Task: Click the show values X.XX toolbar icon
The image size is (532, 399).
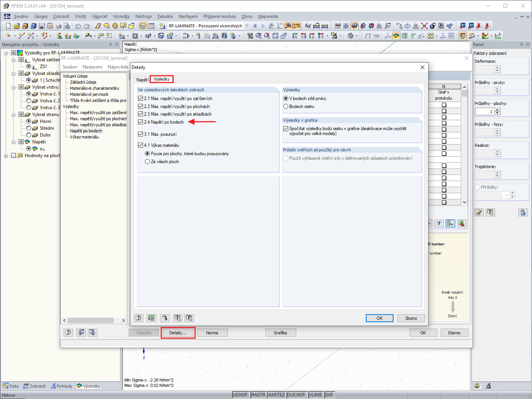Action: click(297, 26)
